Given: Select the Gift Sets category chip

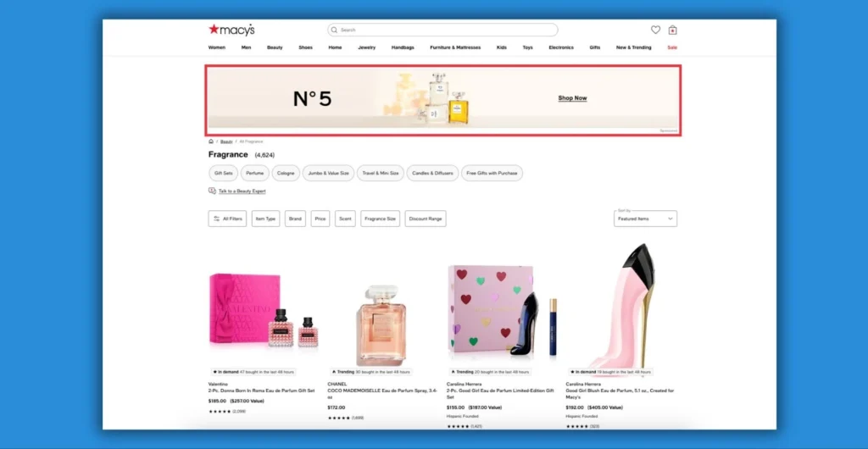Looking at the screenshot, I should (223, 173).
